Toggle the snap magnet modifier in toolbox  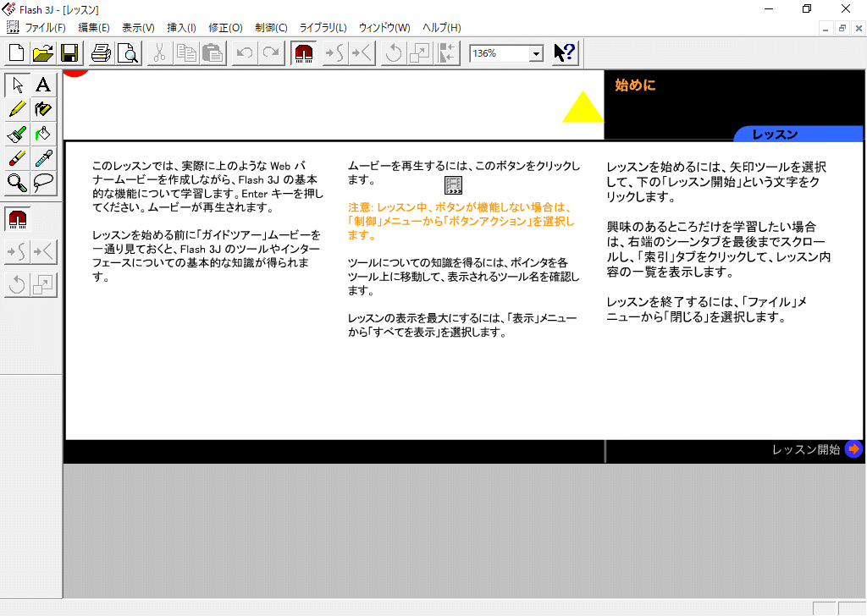pos(17,219)
